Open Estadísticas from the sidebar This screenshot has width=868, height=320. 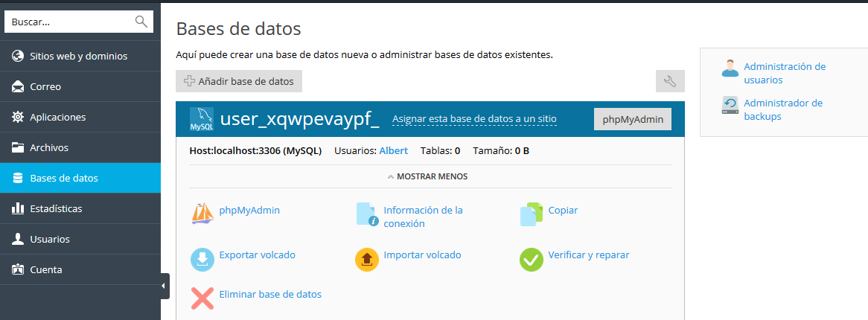point(56,208)
